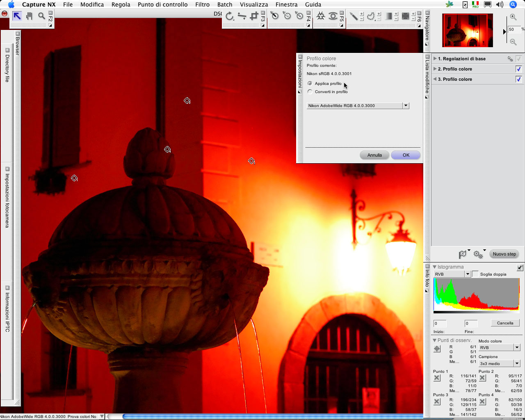The image size is (525, 420).
Task: Select the fill/remove selection tool
Action: (x=405, y=16)
